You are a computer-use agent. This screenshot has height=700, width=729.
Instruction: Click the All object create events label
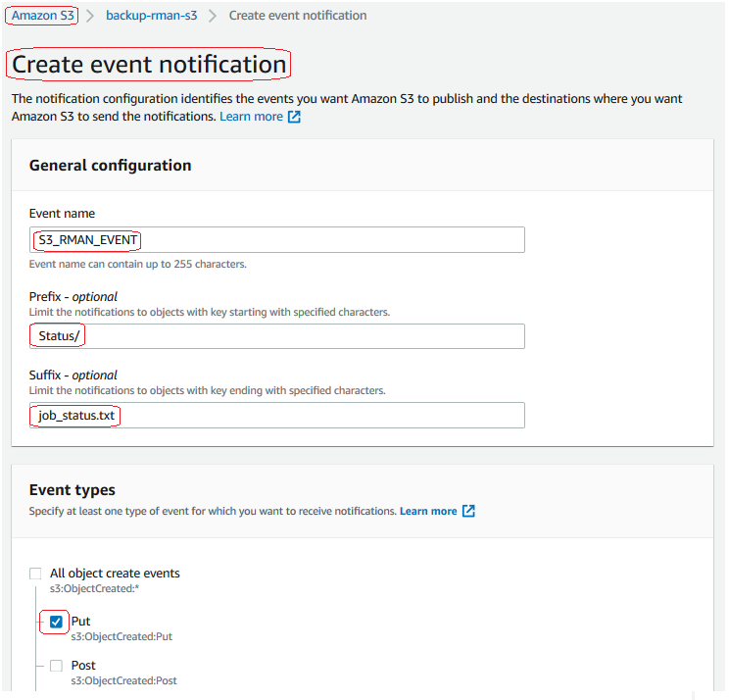pyautogui.click(x=115, y=573)
